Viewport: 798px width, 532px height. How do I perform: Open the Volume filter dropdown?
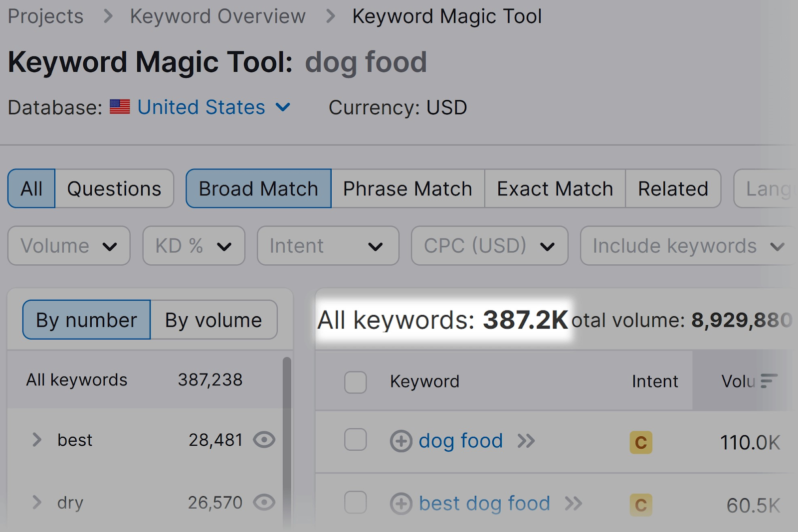(69, 246)
